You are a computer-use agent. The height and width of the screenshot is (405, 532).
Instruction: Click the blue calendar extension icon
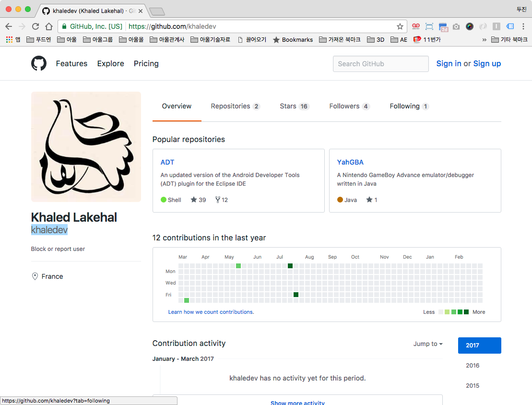coord(443,27)
